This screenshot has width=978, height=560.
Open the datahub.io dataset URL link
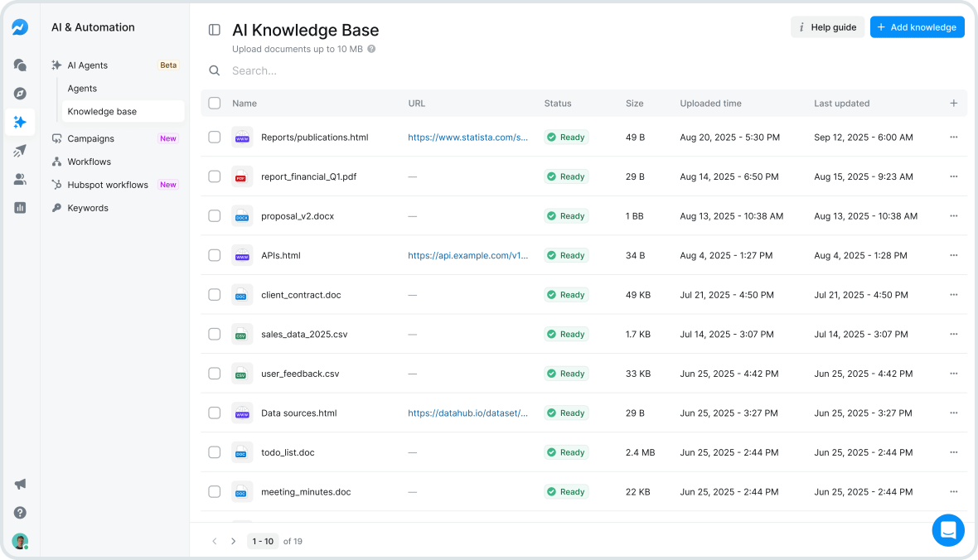click(x=467, y=413)
